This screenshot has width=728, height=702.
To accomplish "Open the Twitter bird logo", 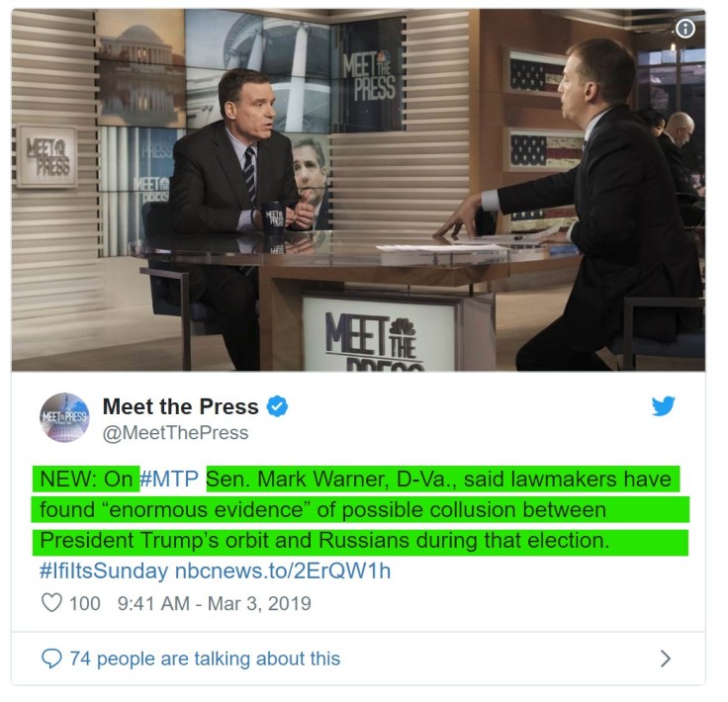I will pyautogui.click(x=663, y=406).
